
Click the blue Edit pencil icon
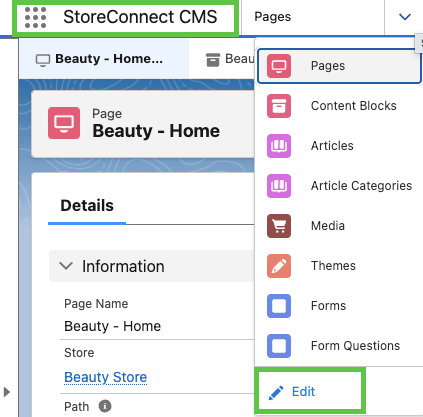(x=276, y=393)
